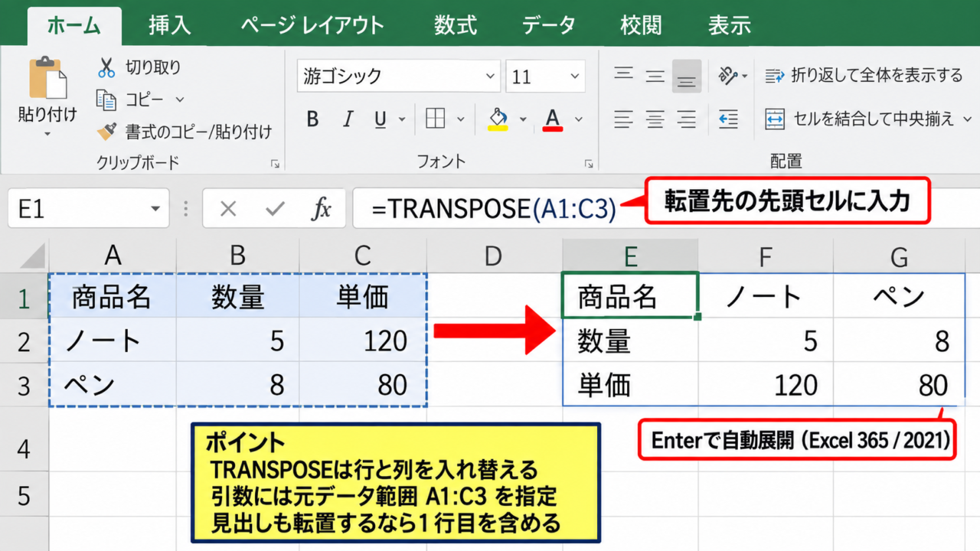This screenshot has height=551, width=980.
Task: Click Wrap Text 折り返して全体を表示する
Action: (x=864, y=75)
